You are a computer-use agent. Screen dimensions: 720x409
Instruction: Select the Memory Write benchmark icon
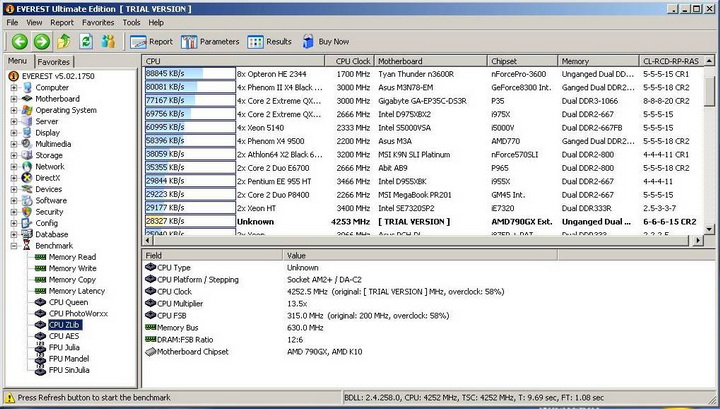[40, 269]
